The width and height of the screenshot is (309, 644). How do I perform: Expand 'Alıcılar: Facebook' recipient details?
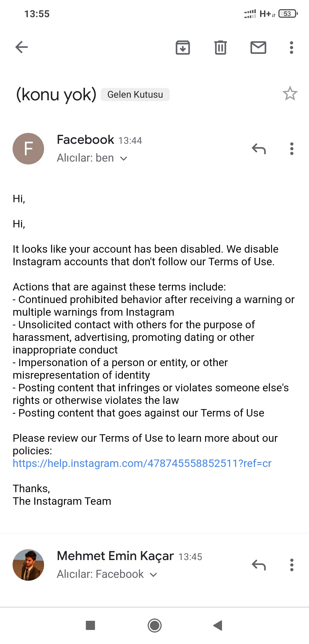pos(107,574)
